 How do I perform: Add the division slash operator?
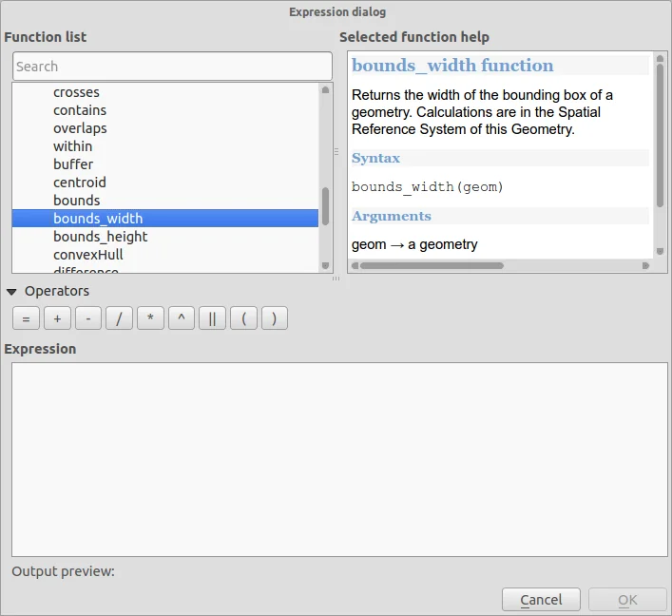pyautogui.click(x=119, y=318)
